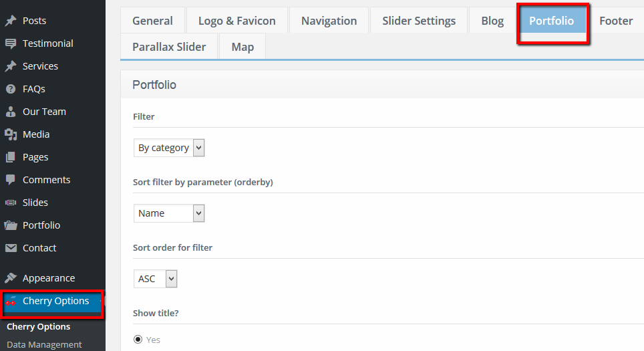Click the Portfolio folder icon in sidebar
The width and height of the screenshot is (644, 351).
[x=11, y=225]
